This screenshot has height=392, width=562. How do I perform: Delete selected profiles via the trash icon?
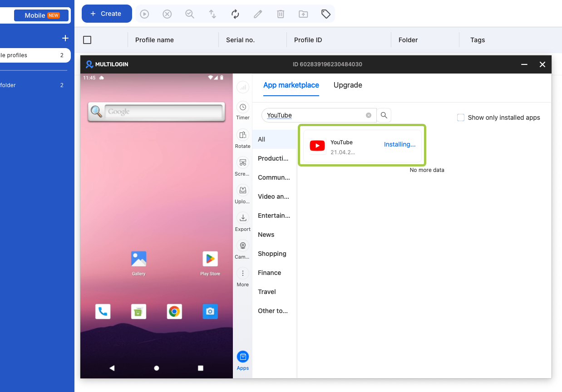281,14
